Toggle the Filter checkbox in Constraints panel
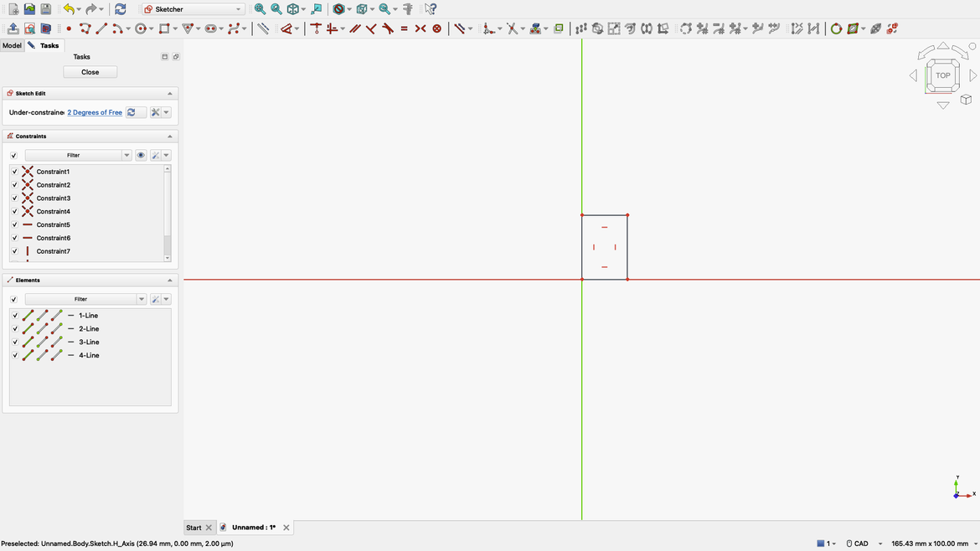 point(14,155)
